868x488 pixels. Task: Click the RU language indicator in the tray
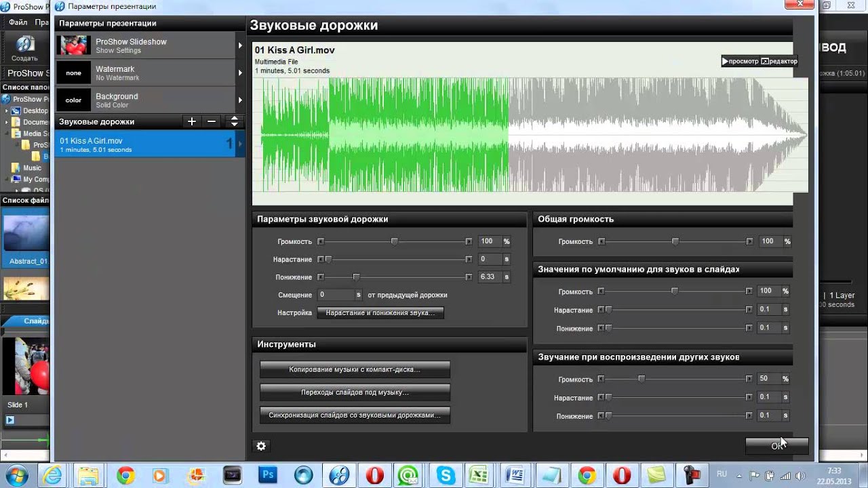[x=722, y=474]
